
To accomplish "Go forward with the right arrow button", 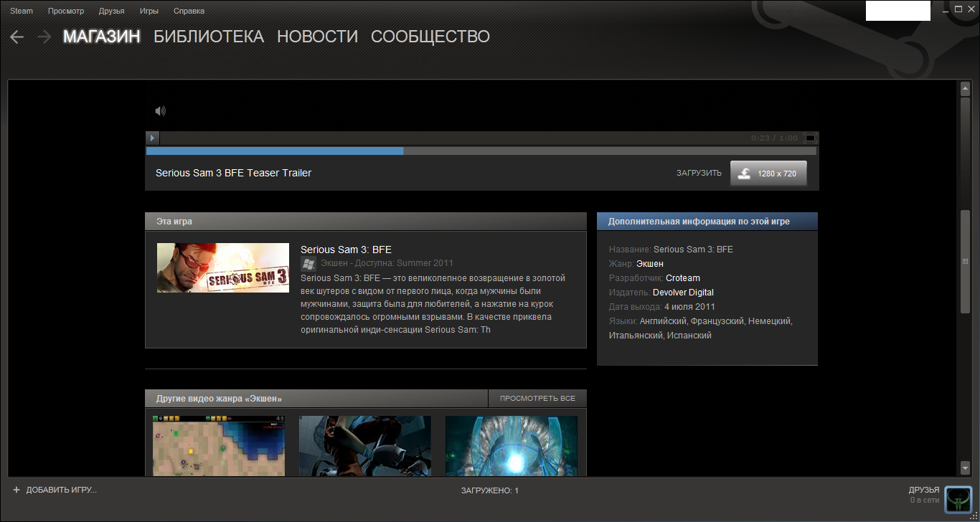I will click(44, 37).
